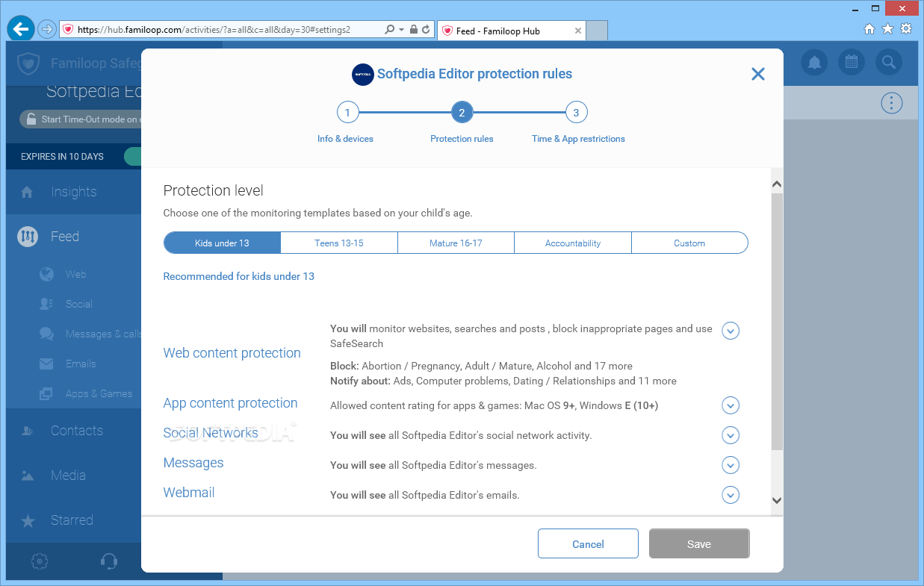The image size is (924, 586).
Task: Click the browser forward arrow button
Action: tap(47, 30)
